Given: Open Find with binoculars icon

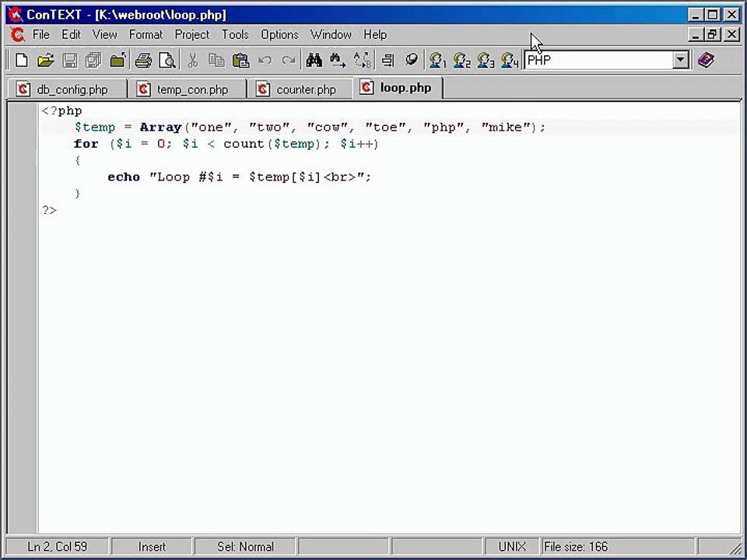Looking at the screenshot, I should pos(314,61).
